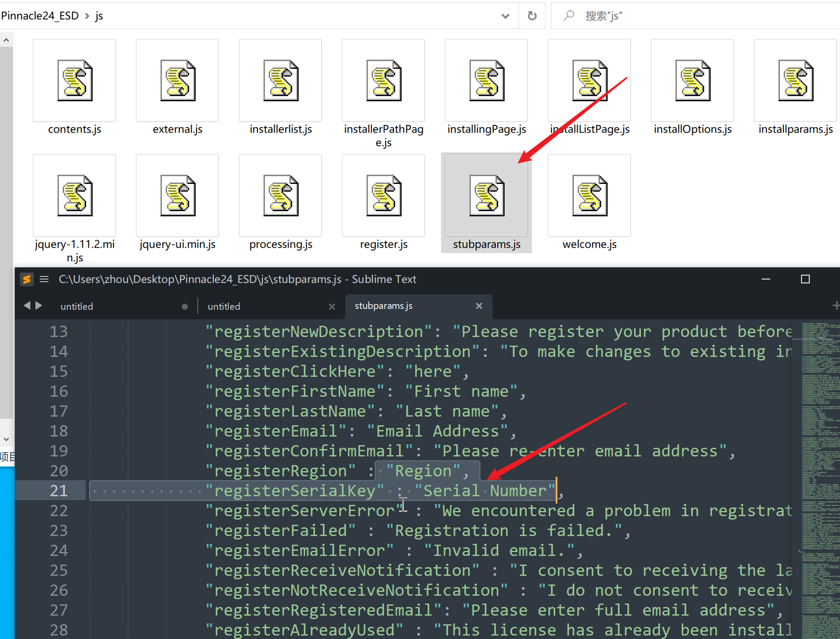
Task: Click the "registerAlreadyUsed" key text
Action: [304, 630]
